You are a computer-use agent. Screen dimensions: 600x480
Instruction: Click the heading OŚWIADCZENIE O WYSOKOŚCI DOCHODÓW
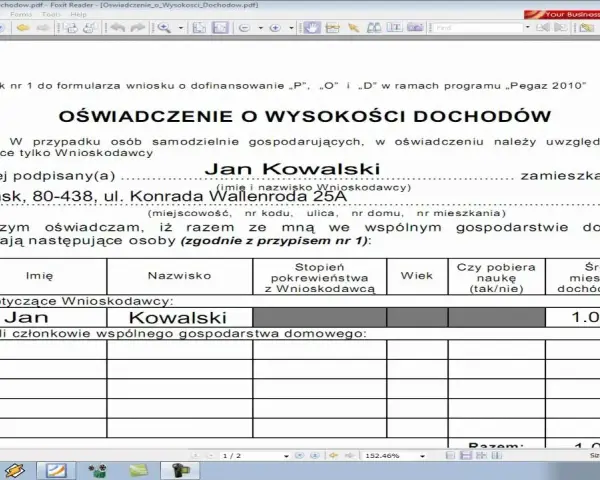(305, 116)
